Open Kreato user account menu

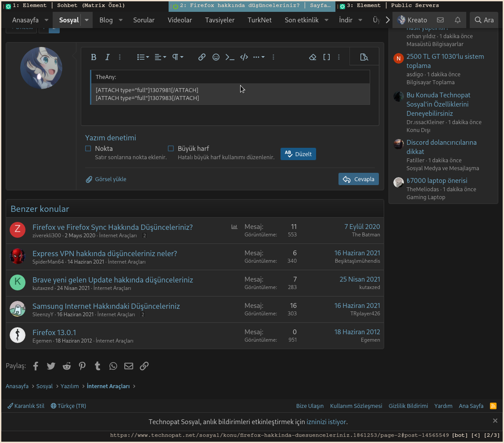[412, 20]
